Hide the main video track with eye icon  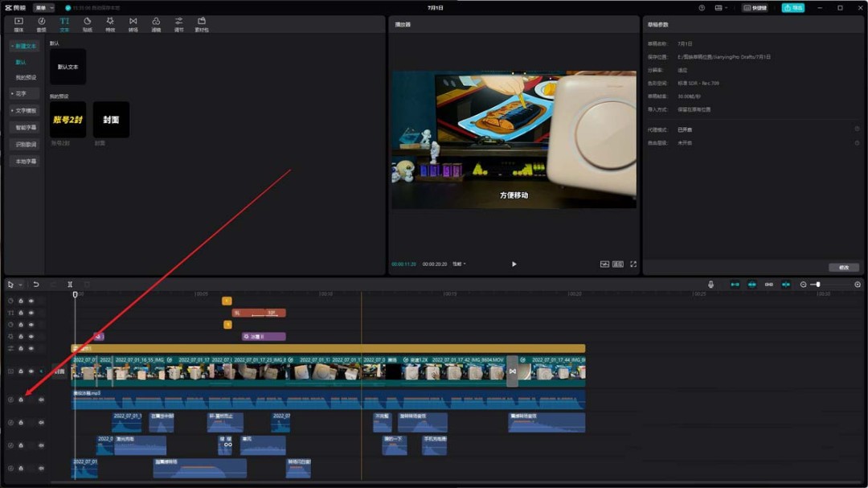31,371
